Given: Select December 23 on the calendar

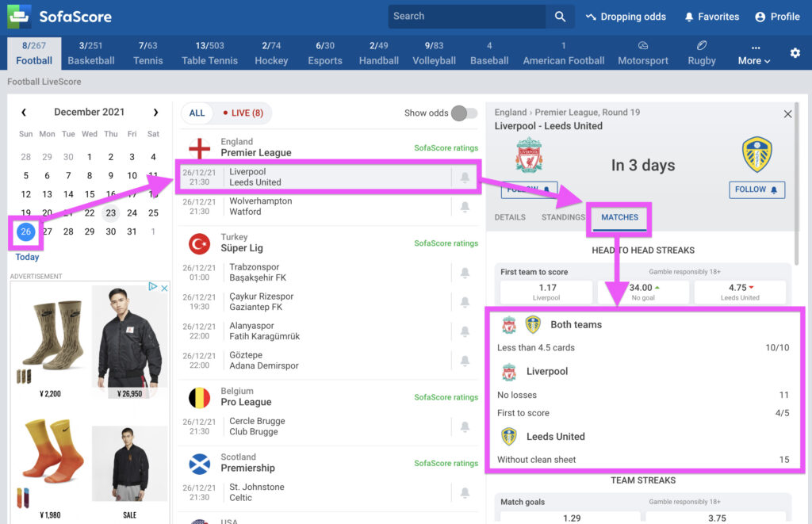Looking at the screenshot, I should coord(111,212).
